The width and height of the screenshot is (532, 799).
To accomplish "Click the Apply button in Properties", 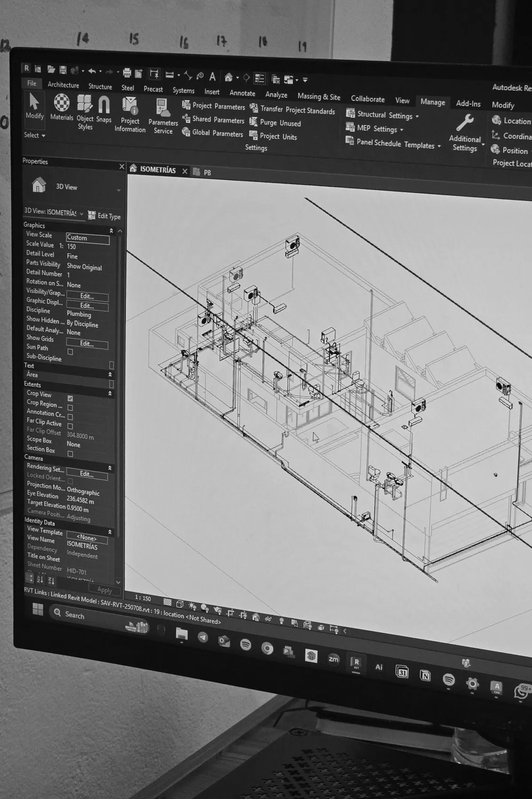I will (104, 590).
